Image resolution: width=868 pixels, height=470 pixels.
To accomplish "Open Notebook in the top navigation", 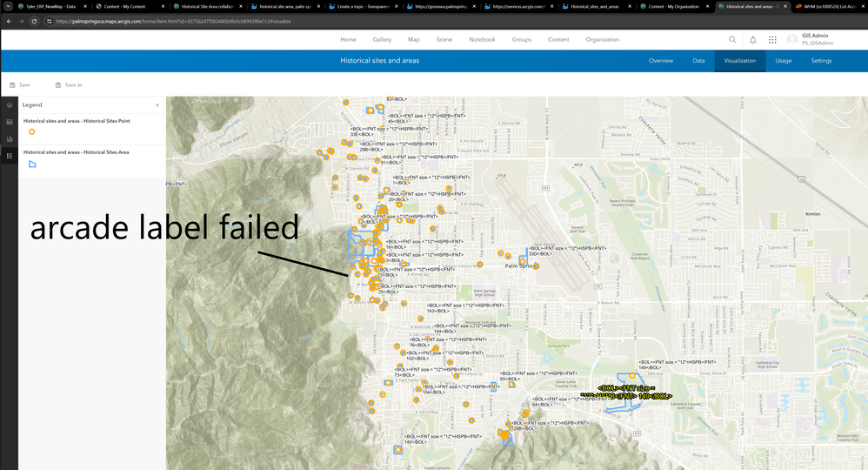I will [482, 39].
